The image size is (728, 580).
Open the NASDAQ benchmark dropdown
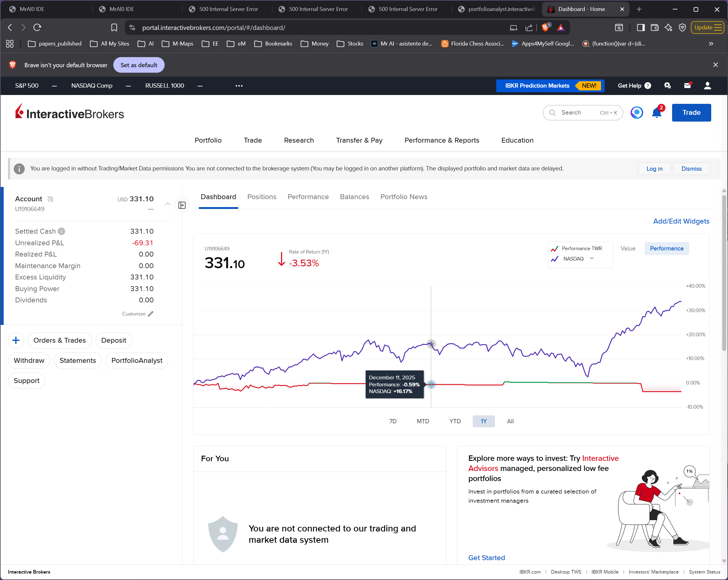(591, 259)
